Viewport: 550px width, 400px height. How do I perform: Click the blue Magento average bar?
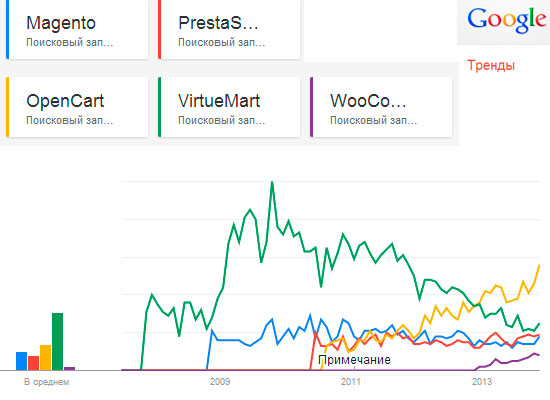21,361
